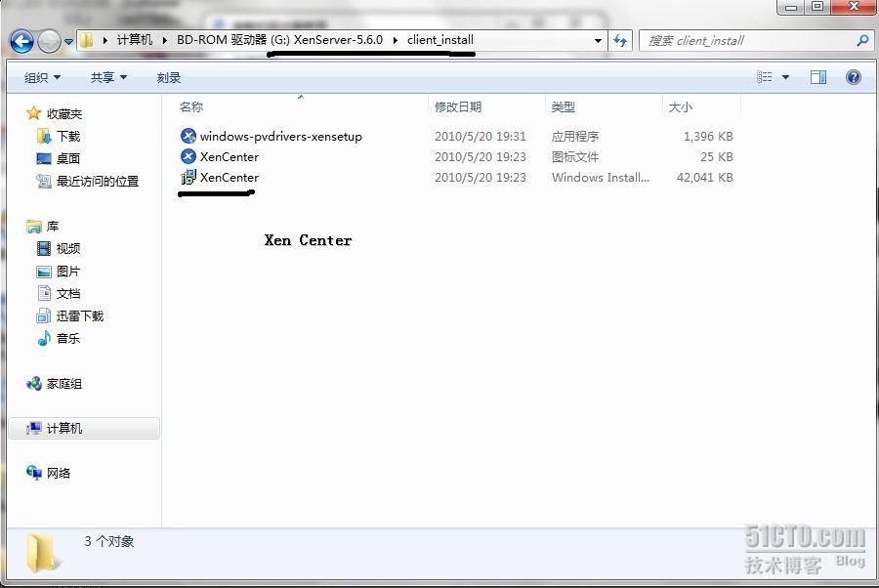Click the picture icon beside 图片
Image resolution: width=879 pixels, height=588 pixels.
click(44, 272)
